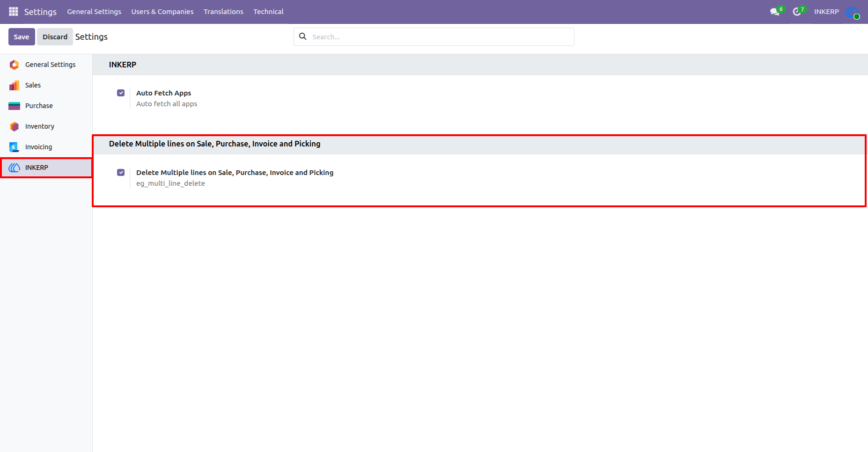
Task: Click the General Settings sidebar icon
Action: [x=14, y=65]
